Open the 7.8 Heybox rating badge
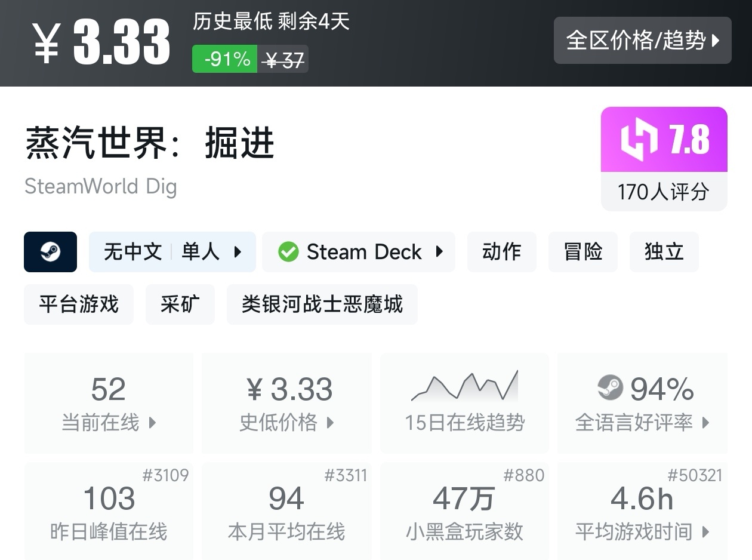752x560 pixels. 664,139
